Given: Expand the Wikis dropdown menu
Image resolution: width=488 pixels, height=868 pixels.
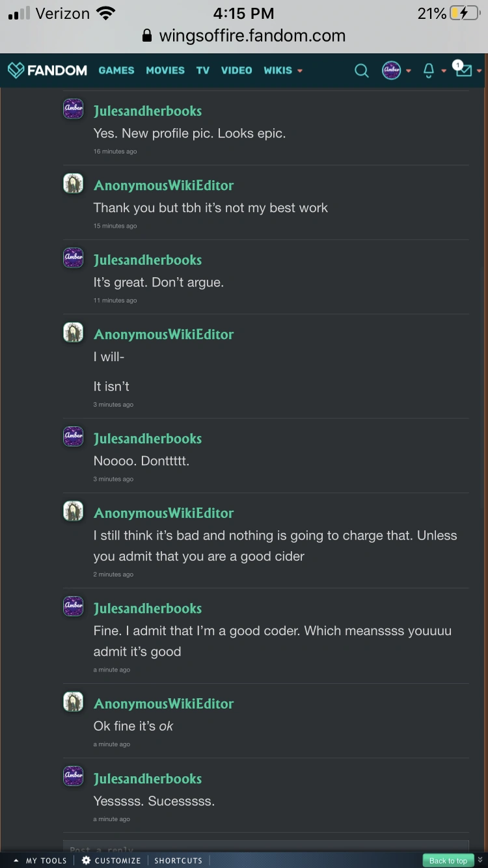Looking at the screenshot, I should click(x=283, y=70).
